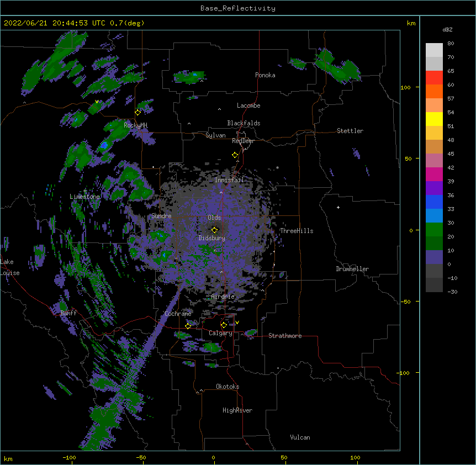This screenshot has height=465, width=476.
Task: Click the HighRiver label
Action: [x=237, y=410]
